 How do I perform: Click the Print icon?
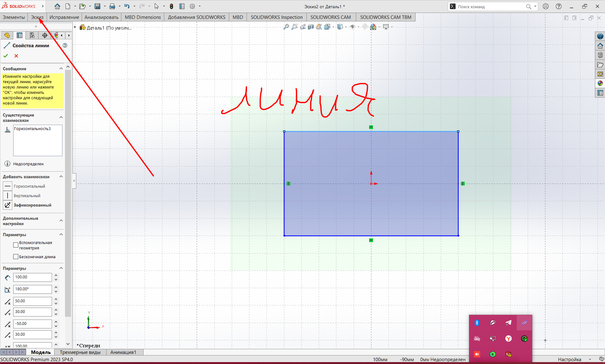pos(112,6)
